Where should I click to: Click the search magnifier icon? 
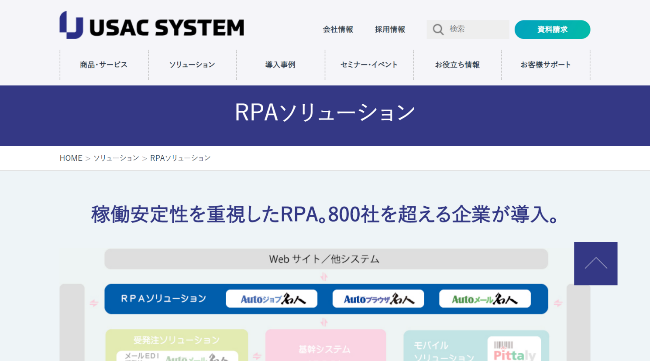coord(438,29)
